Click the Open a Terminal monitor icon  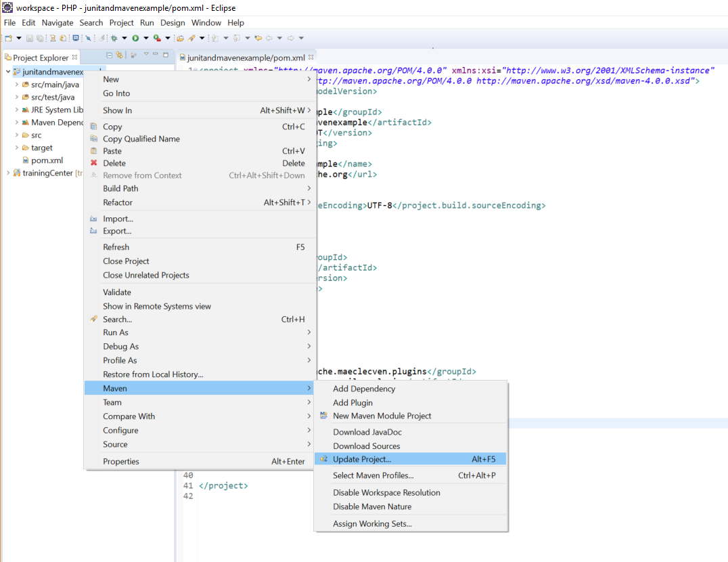point(76,38)
